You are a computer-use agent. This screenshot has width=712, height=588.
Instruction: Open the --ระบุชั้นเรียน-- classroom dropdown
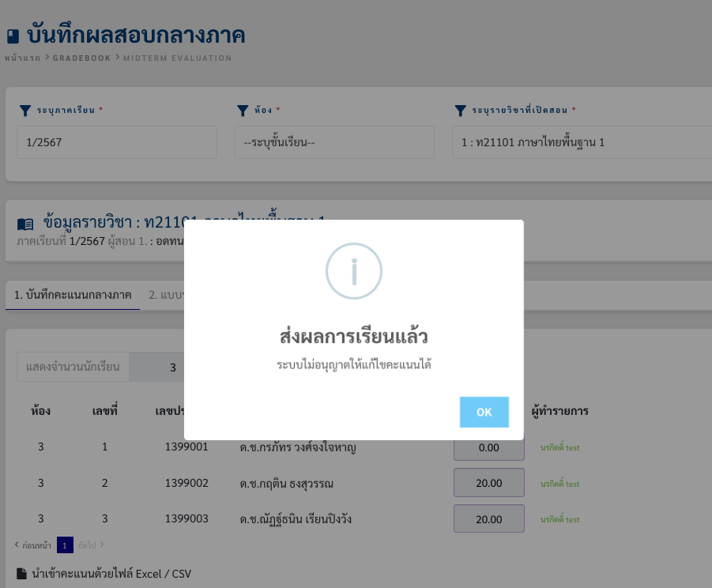coord(334,143)
